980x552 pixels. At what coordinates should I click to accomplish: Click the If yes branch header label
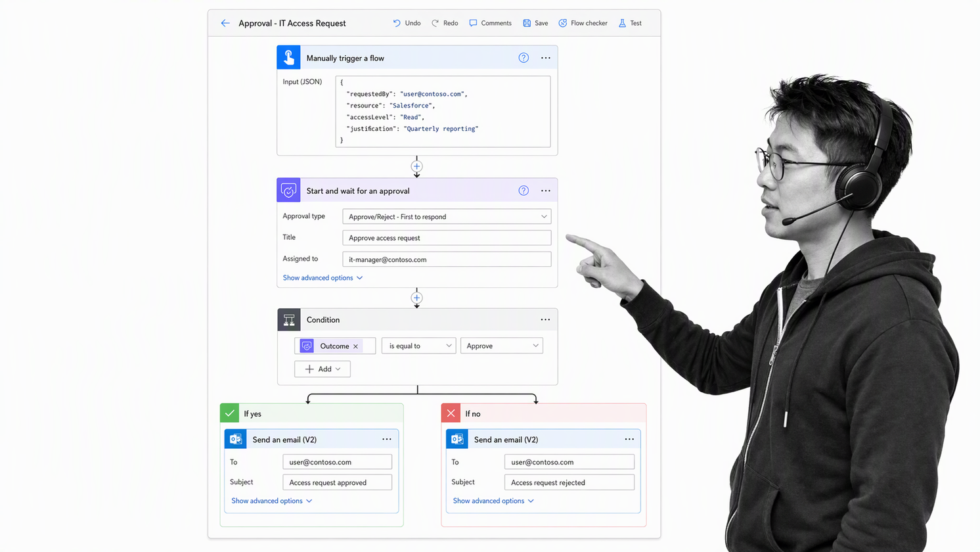click(x=253, y=414)
